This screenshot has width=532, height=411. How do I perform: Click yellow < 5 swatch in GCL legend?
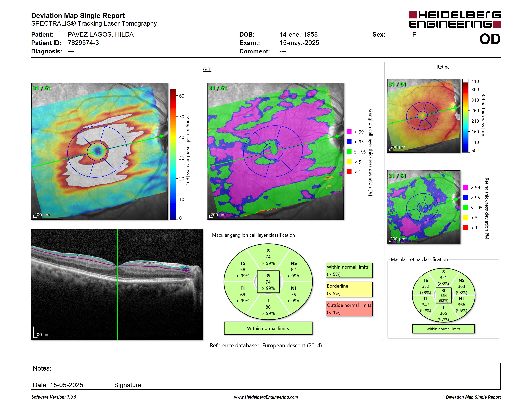(349, 162)
